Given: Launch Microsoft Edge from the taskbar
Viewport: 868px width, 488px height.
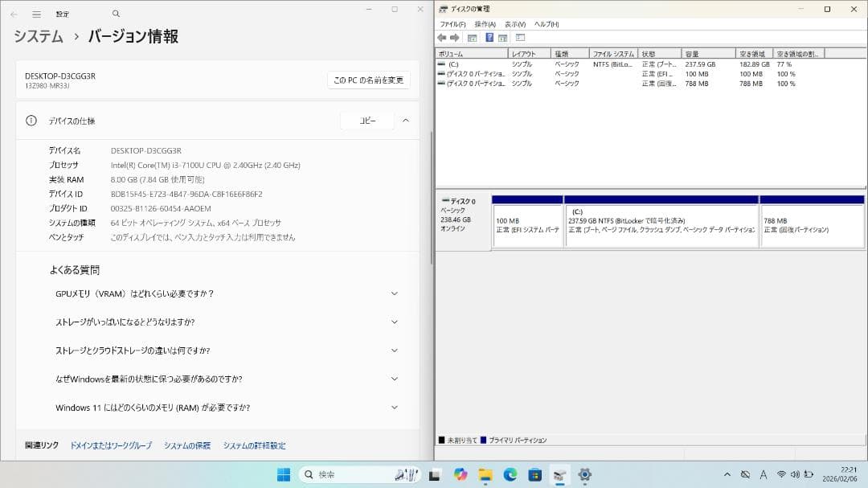Looking at the screenshot, I should (x=509, y=474).
